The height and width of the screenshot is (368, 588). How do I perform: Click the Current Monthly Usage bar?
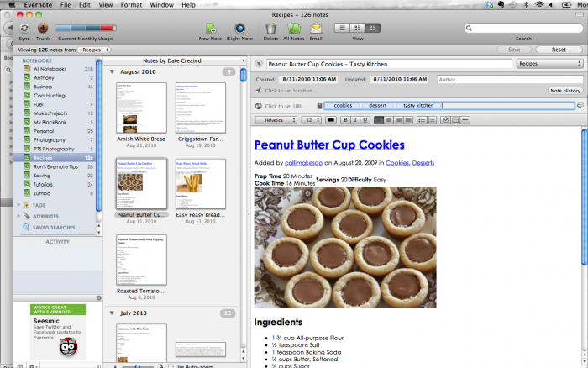coord(85,28)
